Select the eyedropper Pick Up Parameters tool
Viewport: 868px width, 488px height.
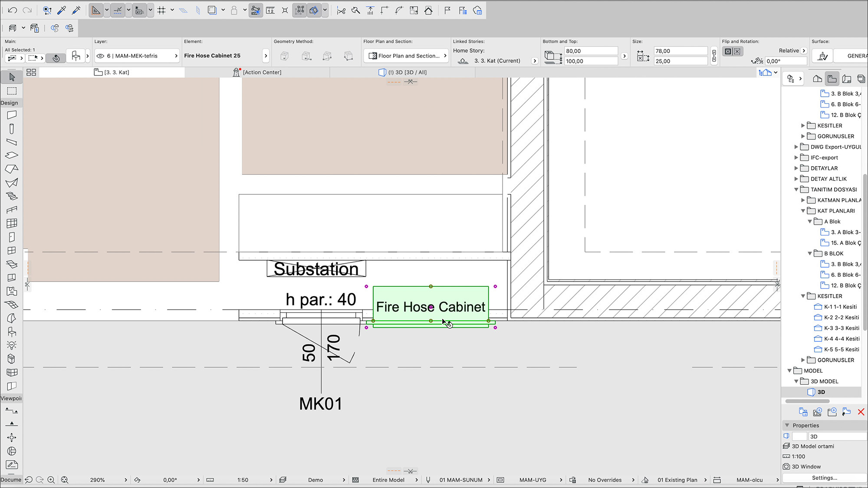click(62, 10)
